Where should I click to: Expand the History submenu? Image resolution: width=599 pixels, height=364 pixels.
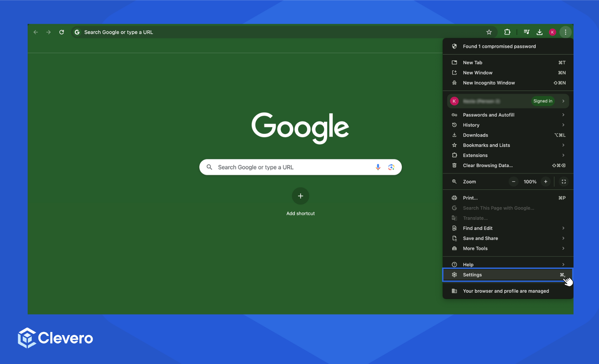(x=508, y=125)
